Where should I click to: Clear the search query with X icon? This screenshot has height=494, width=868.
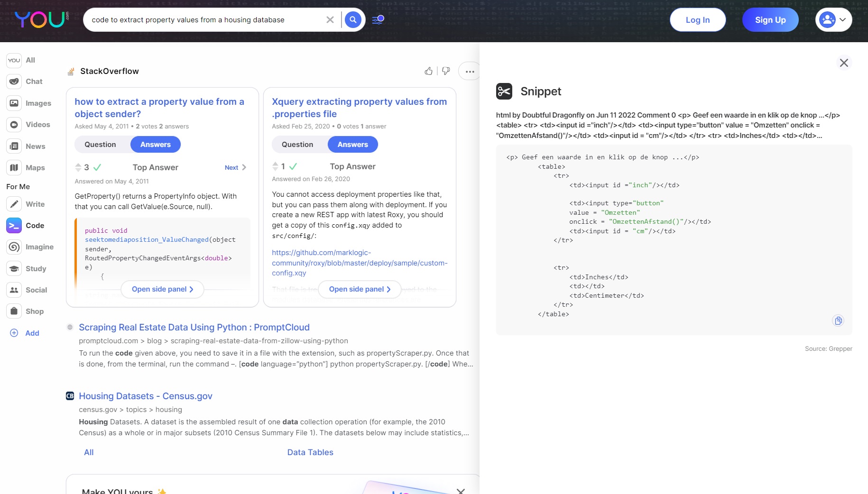point(330,20)
